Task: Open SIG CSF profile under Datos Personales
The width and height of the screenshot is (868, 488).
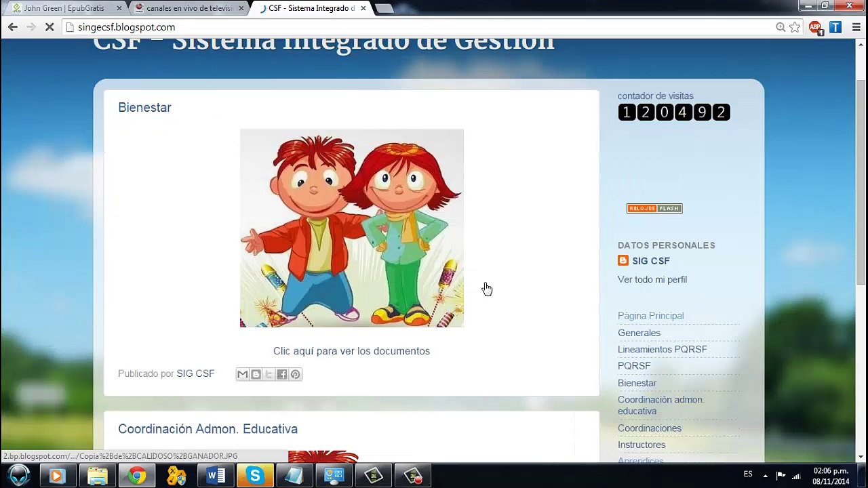Action: point(651,261)
